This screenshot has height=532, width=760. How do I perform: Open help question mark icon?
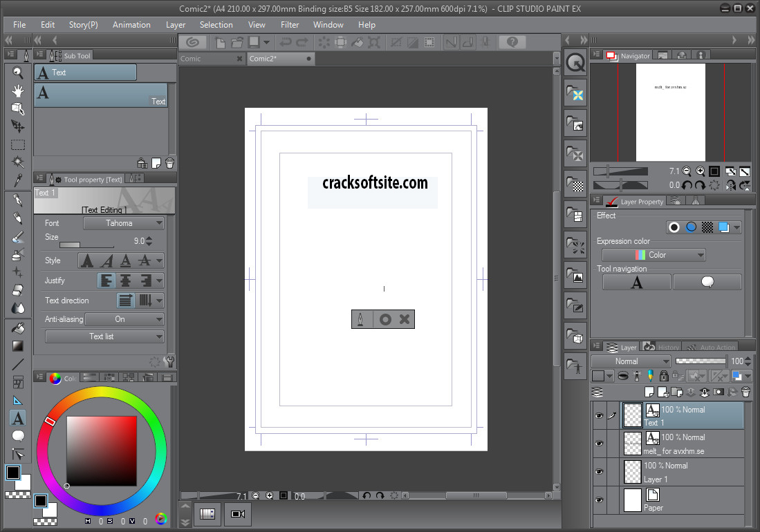click(x=512, y=43)
